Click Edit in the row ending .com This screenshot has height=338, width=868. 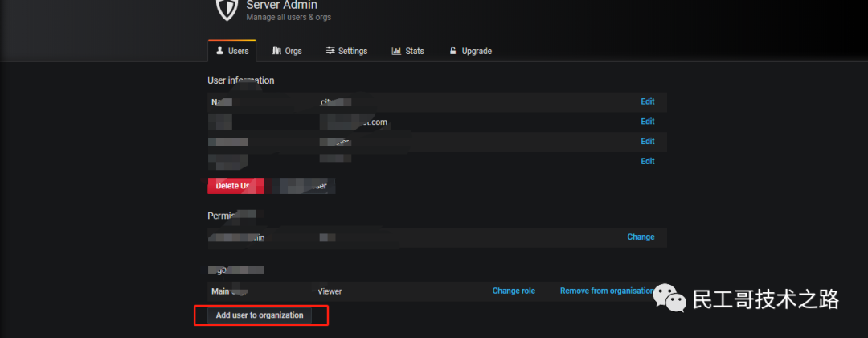point(647,122)
